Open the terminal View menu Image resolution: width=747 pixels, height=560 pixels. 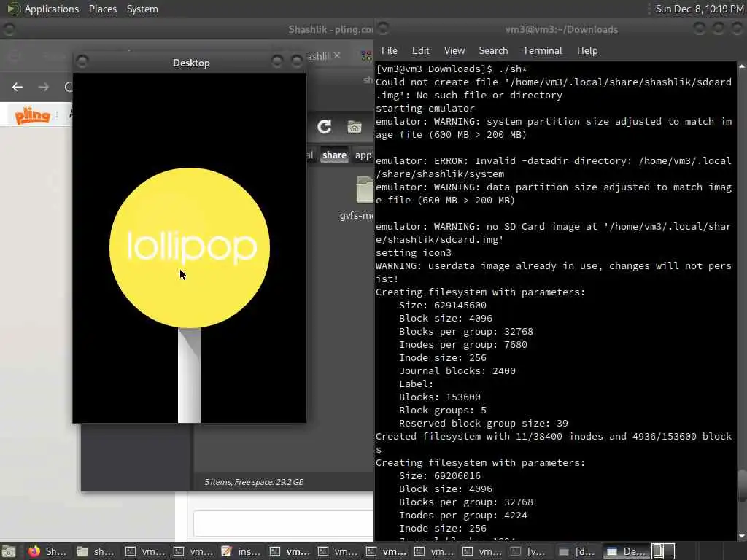(x=454, y=50)
